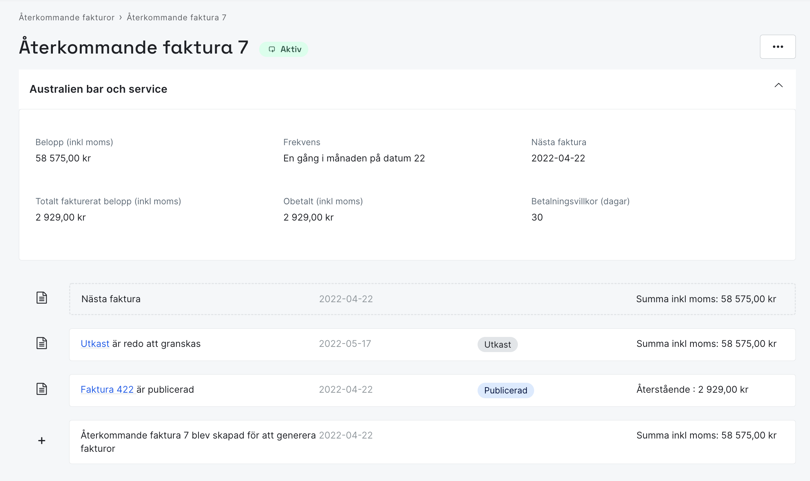
Task: Select the Nästa faktura timeline row
Action: 432,299
